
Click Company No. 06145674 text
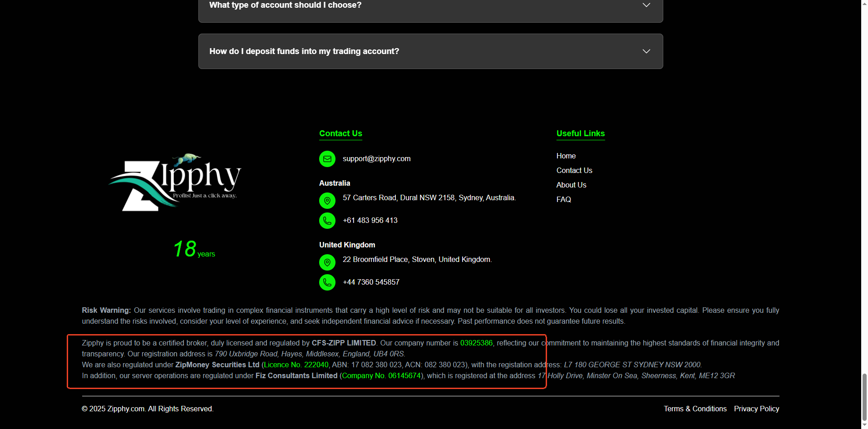[381, 375]
